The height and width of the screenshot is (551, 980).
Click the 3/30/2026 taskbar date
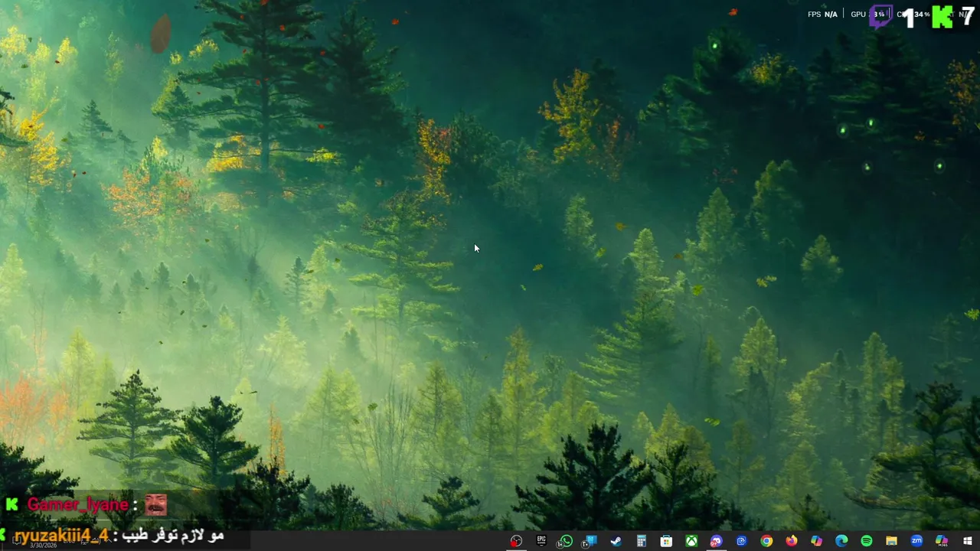pos(44,545)
